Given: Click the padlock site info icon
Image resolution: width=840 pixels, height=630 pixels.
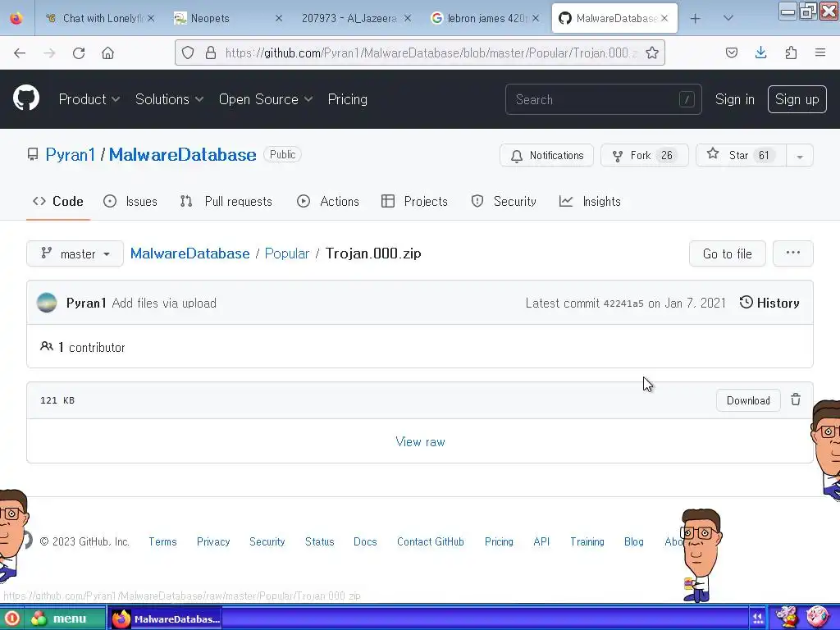Looking at the screenshot, I should [x=211, y=52].
